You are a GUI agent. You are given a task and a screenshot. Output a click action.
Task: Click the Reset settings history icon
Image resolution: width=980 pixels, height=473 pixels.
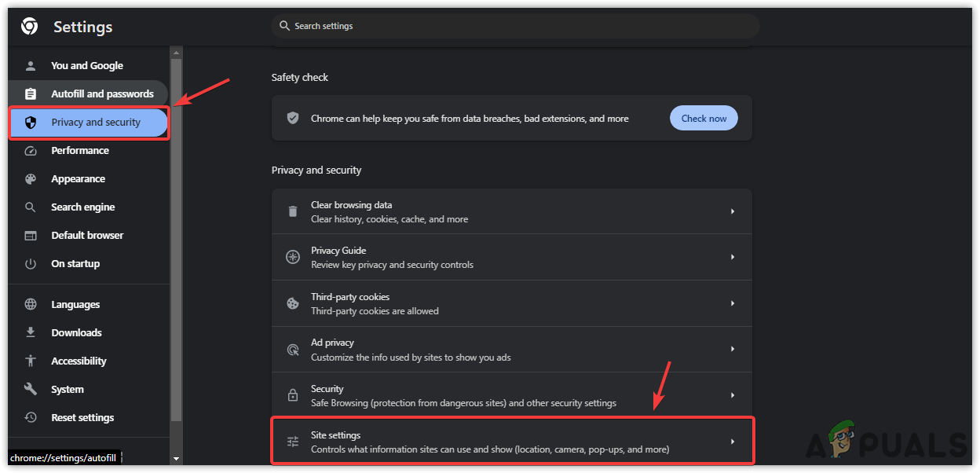(x=31, y=418)
